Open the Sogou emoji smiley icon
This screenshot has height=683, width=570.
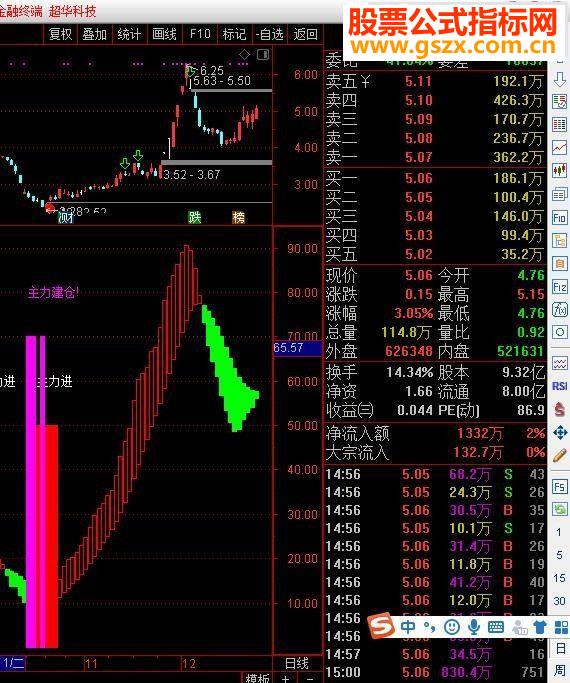pos(452,627)
